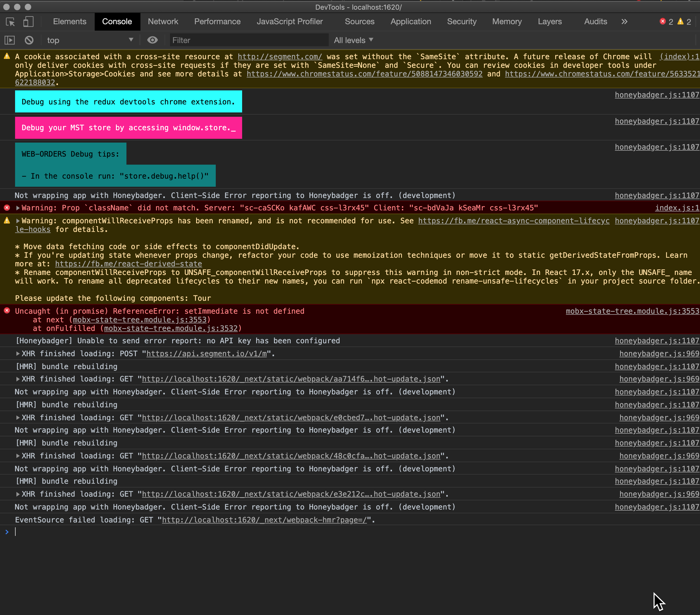Open the Memory panel

(507, 22)
